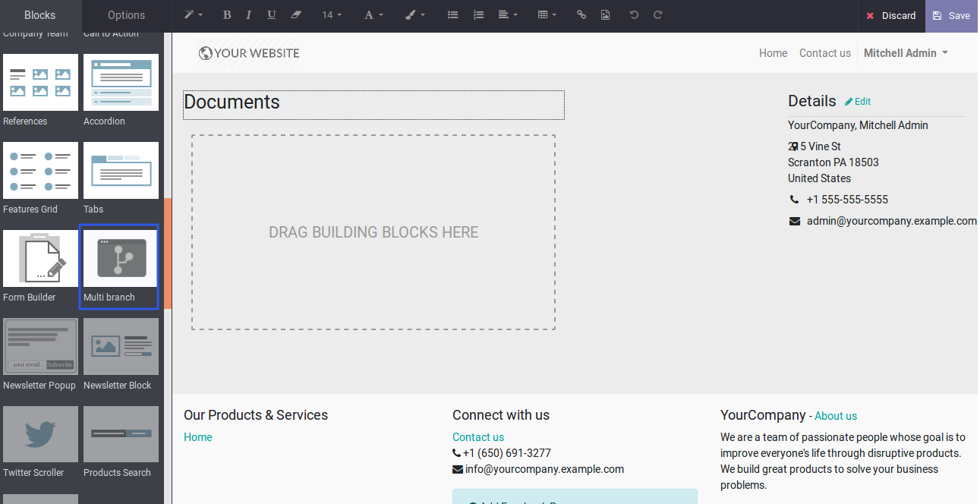Click the footer Contact us link
Screen dimensions: 980x504
(478, 437)
